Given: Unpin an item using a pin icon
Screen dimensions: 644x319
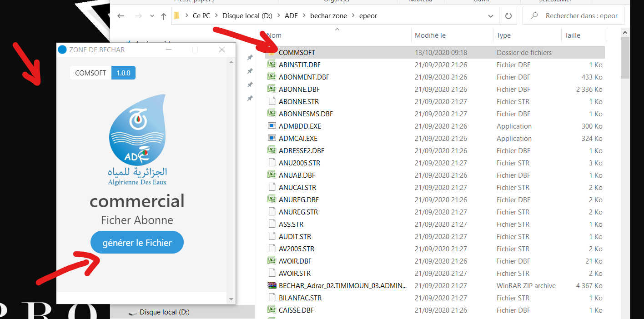Looking at the screenshot, I should click(x=250, y=58).
